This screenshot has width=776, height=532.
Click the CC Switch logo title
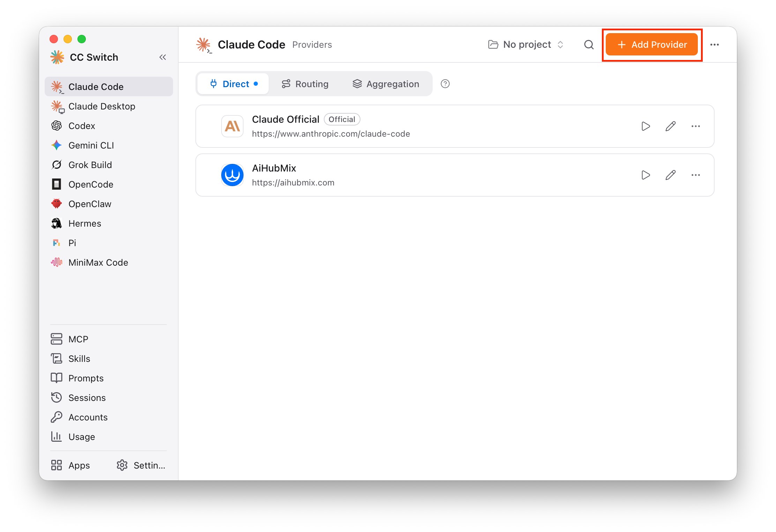click(84, 57)
